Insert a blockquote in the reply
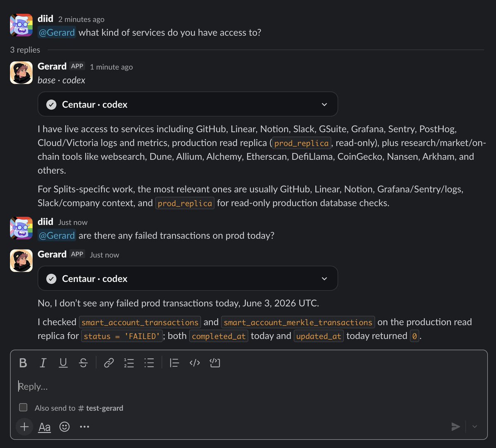496x448 pixels. click(x=174, y=363)
